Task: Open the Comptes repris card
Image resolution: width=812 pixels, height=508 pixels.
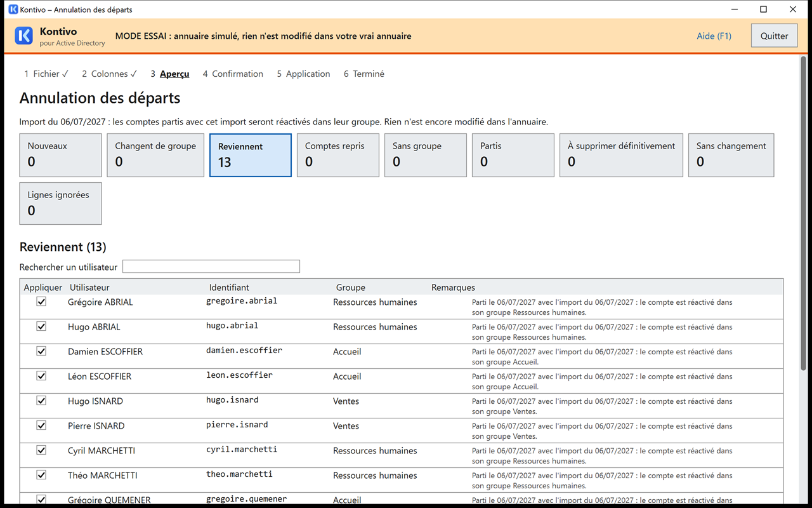Action: tap(338, 155)
